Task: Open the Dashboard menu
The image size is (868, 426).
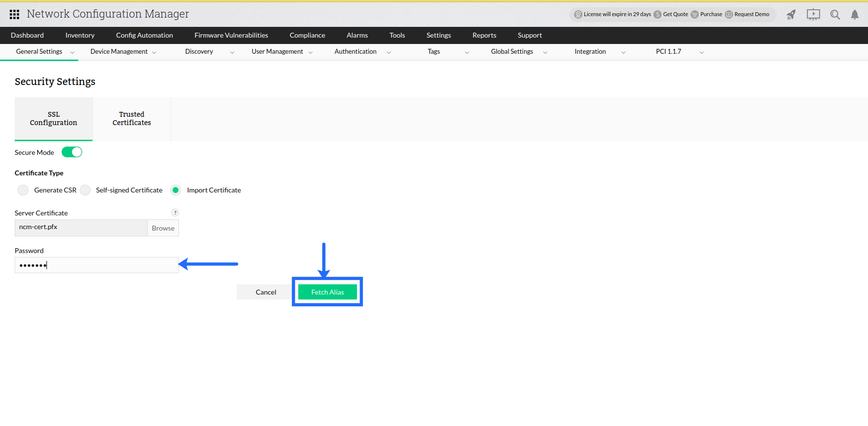Action: [27, 35]
